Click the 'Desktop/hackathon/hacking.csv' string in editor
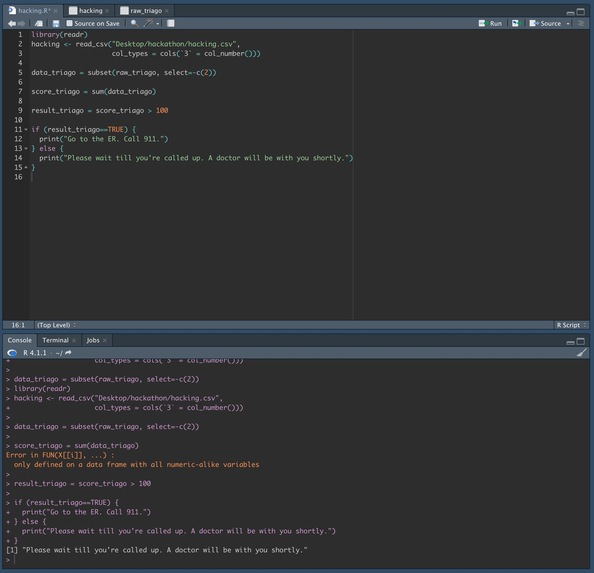 (174, 44)
